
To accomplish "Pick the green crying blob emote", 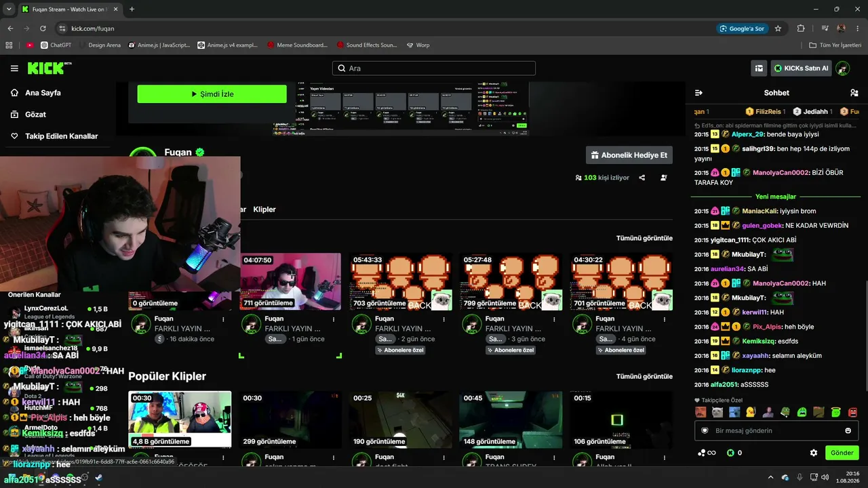I will (802, 412).
